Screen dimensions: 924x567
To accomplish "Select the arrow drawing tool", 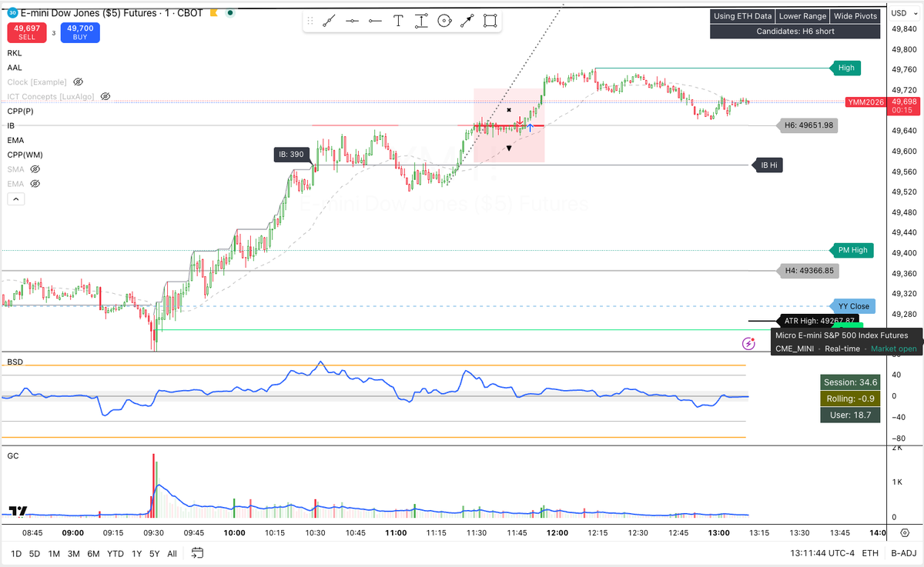I will click(x=467, y=22).
